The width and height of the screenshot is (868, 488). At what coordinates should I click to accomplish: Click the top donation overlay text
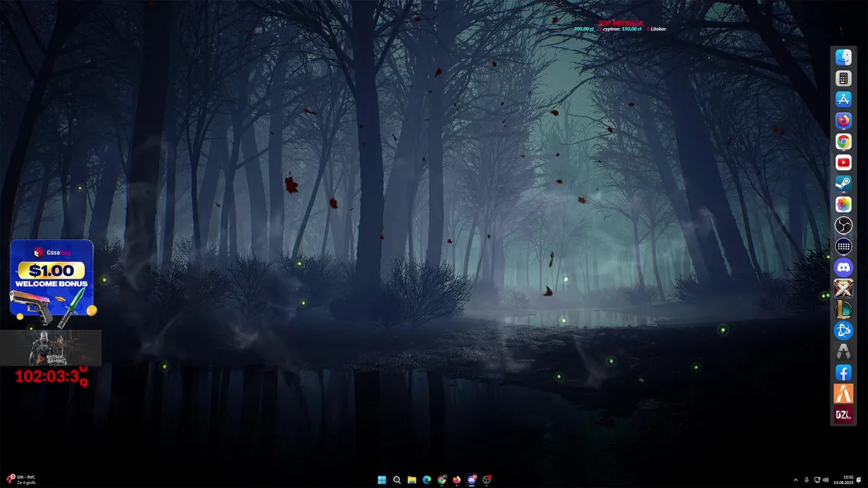(x=620, y=26)
